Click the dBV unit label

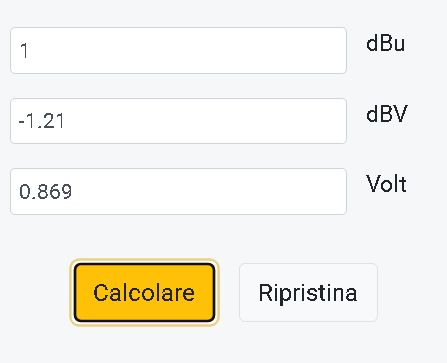(387, 114)
